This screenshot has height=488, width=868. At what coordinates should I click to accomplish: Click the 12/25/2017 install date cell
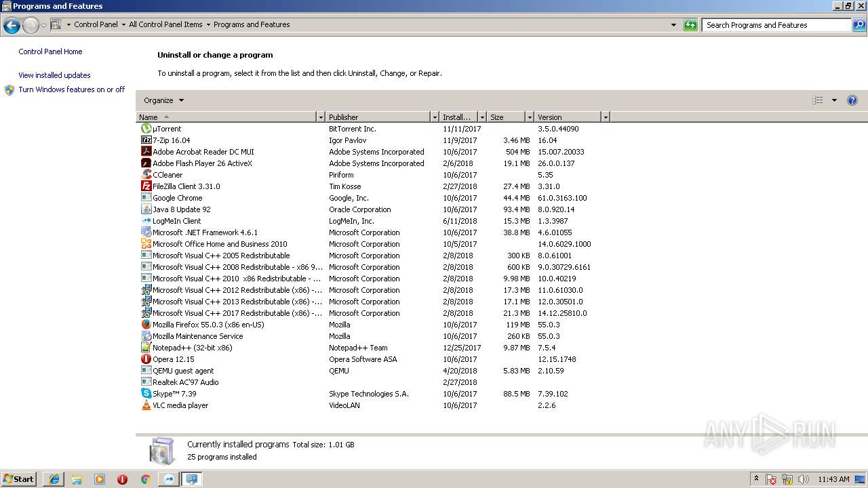click(x=462, y=348)
